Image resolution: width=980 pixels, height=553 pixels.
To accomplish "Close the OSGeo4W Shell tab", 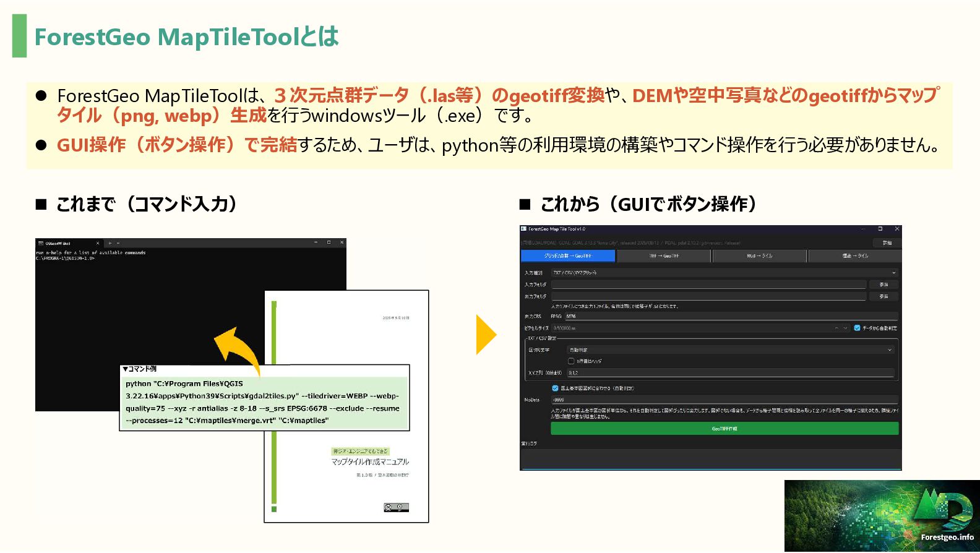I will tap(98, 243).
